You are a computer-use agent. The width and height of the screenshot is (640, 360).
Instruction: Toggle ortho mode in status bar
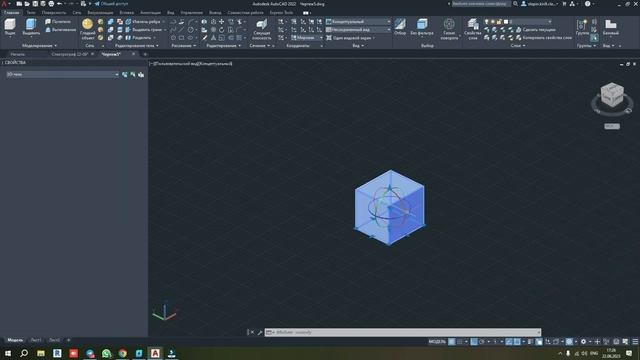pos(473,342)
